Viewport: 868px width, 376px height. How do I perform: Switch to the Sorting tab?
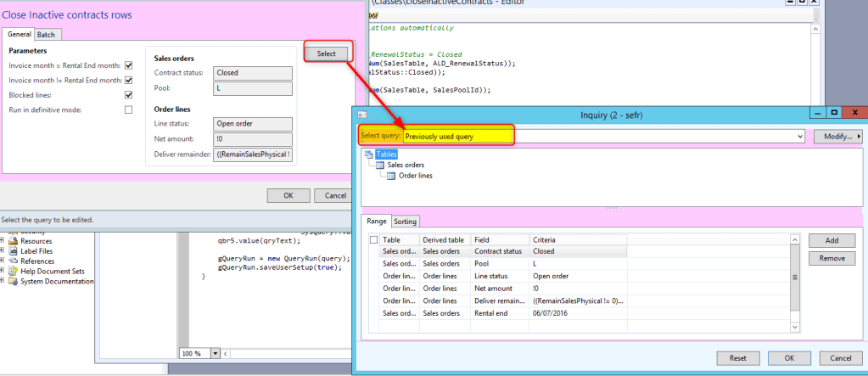coord(405,222)
